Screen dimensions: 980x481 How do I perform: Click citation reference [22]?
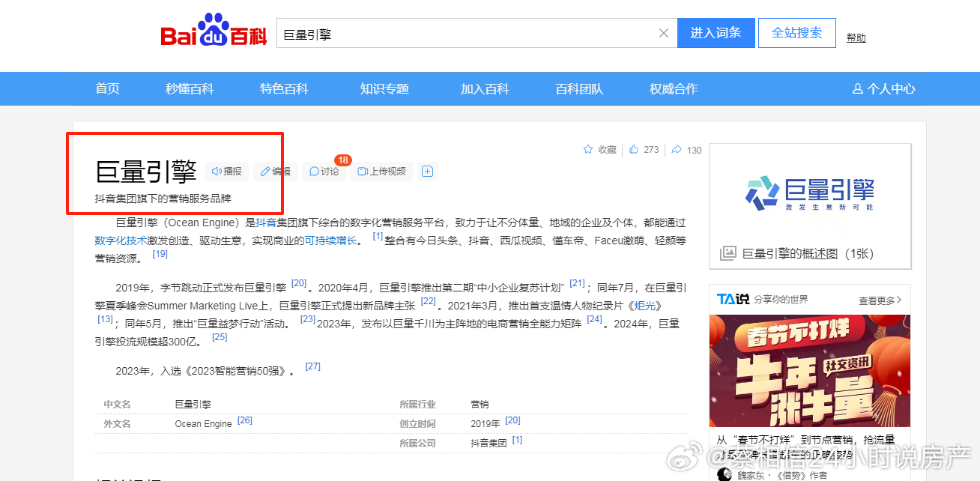(428, 301)
